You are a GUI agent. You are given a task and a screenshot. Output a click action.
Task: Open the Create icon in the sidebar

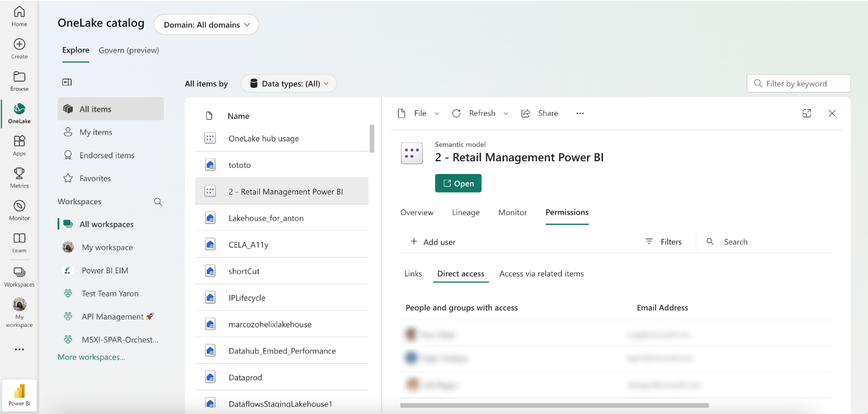click(19, 48)
